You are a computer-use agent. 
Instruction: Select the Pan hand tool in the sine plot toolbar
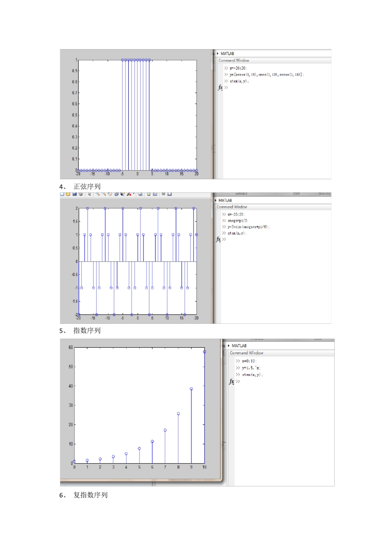click(x=110, y=194)
